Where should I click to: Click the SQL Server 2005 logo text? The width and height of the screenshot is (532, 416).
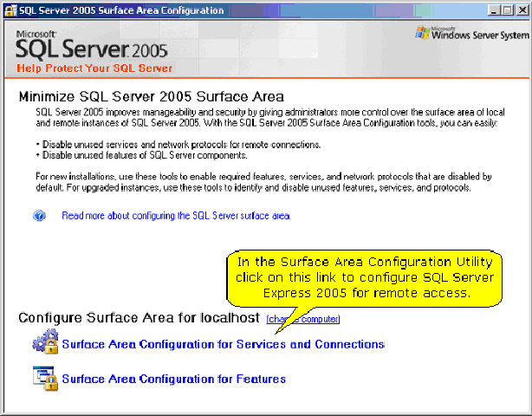(92, 45)
